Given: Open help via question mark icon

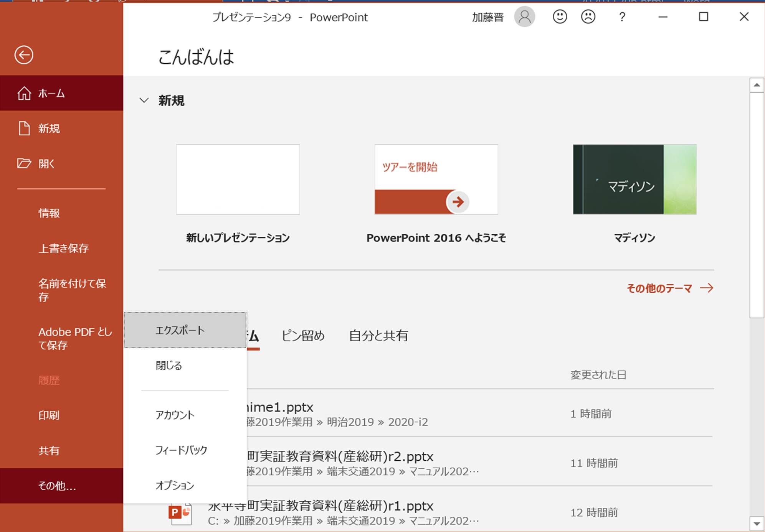Looking at the screenshot, I should coord(622,17).
